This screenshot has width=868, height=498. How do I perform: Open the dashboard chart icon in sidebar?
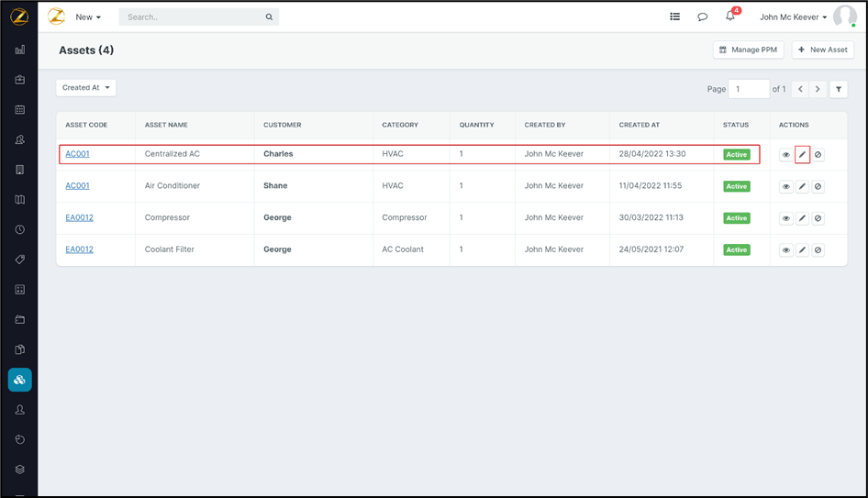tap(20, 50)
